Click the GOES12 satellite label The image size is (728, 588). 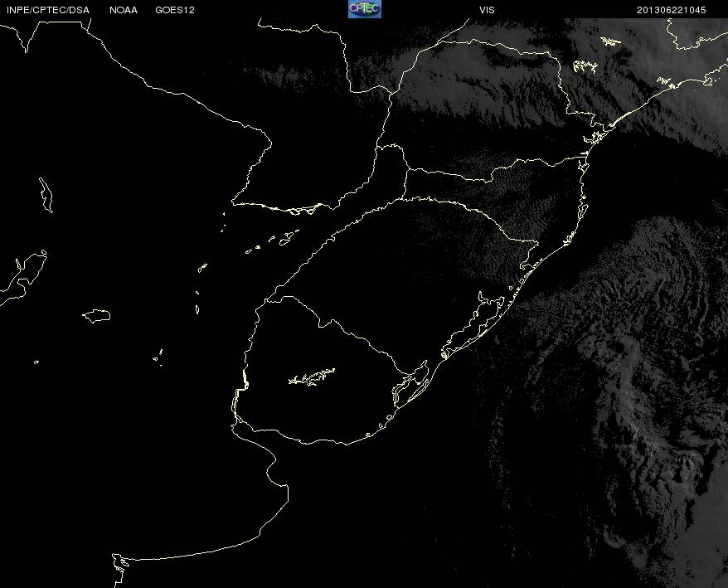[x=175, y=10]
